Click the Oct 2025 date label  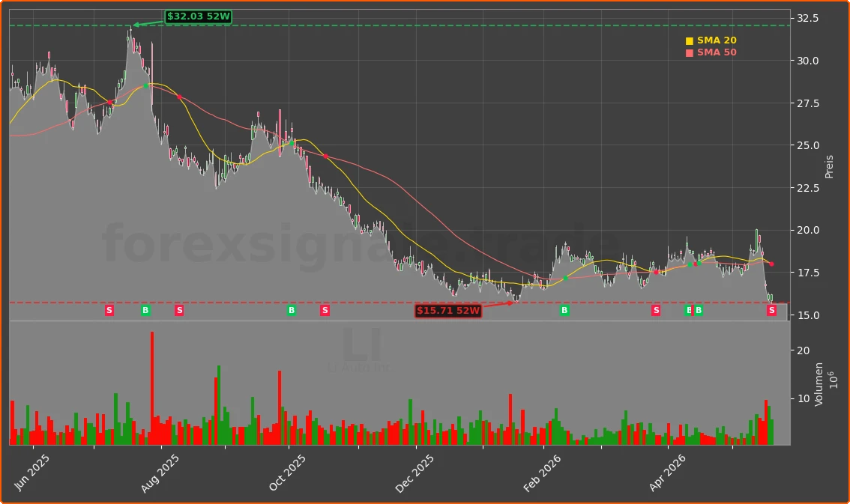click(287, 473)
